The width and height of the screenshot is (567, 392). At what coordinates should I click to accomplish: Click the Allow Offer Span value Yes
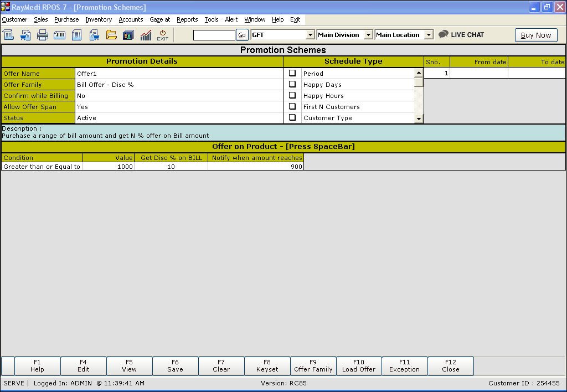coord(179,107)
